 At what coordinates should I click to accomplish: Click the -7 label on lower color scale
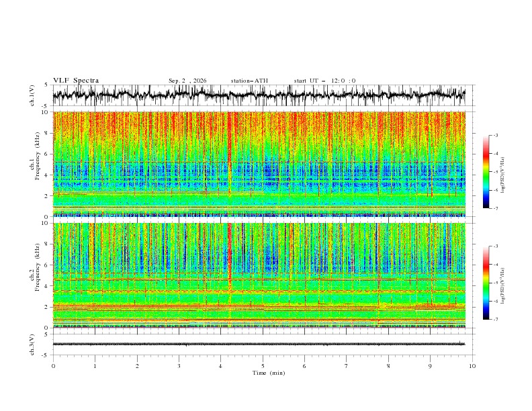click(x=495, y=320)
